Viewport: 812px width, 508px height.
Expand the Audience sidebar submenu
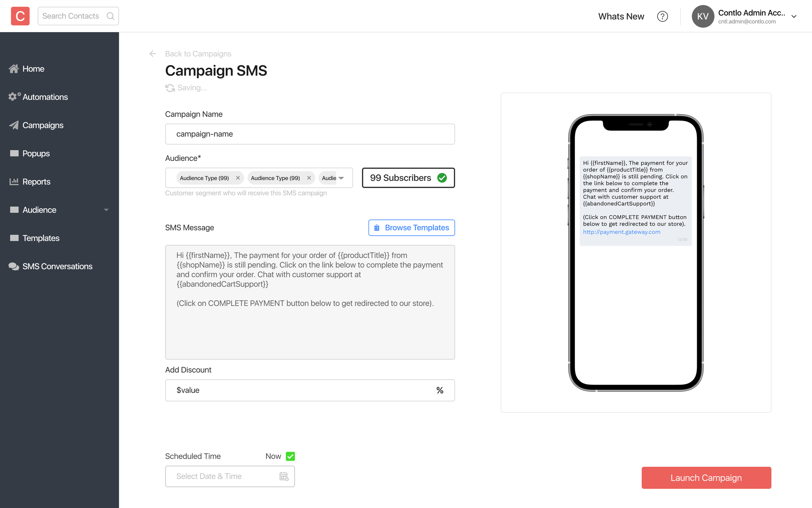[106, 210]
